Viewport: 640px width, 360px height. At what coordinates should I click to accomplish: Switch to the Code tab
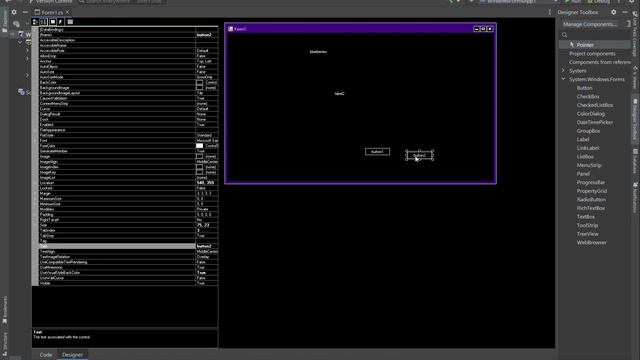click(46, 355)
